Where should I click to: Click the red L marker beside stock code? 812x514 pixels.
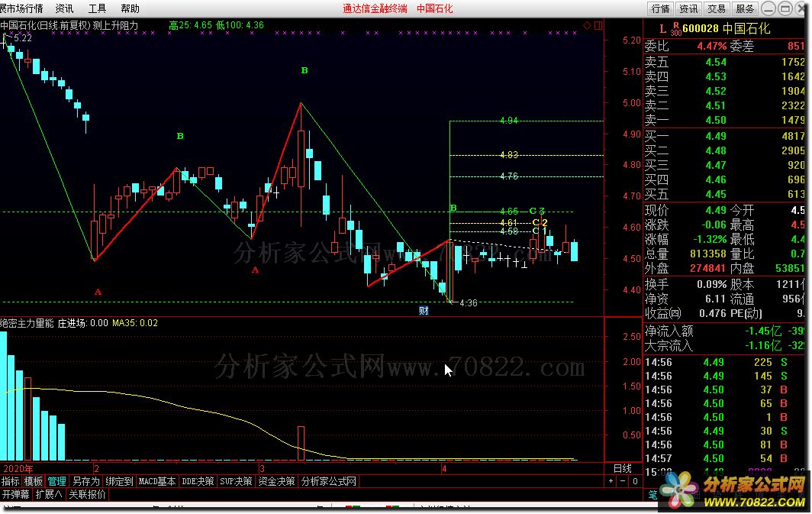pos(662,29)
